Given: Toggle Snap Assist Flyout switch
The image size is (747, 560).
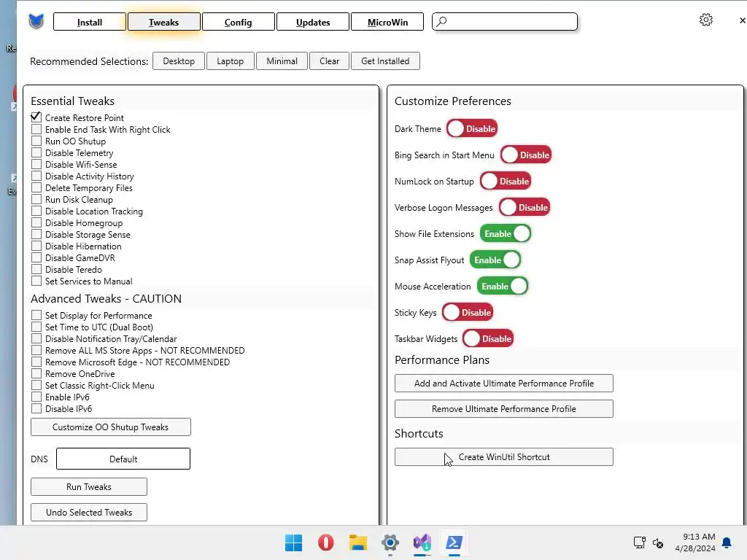Looking at the screenshot, I should tap(495, 260).
